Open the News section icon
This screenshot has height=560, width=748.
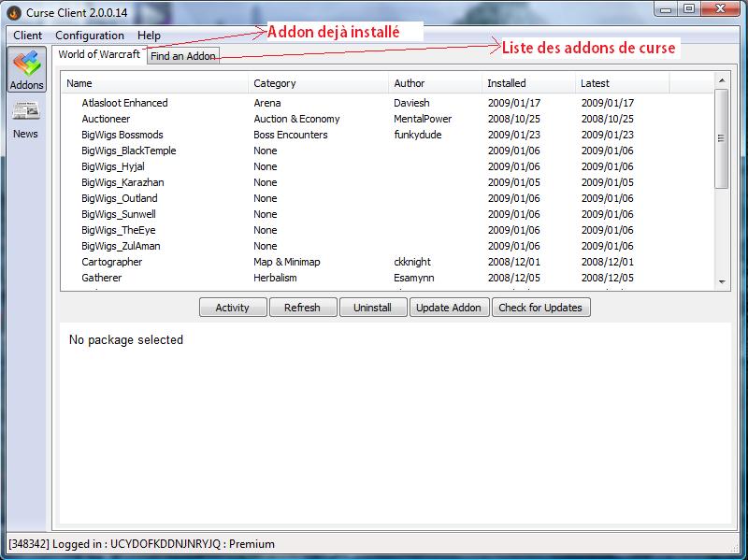tap(26, 111)
